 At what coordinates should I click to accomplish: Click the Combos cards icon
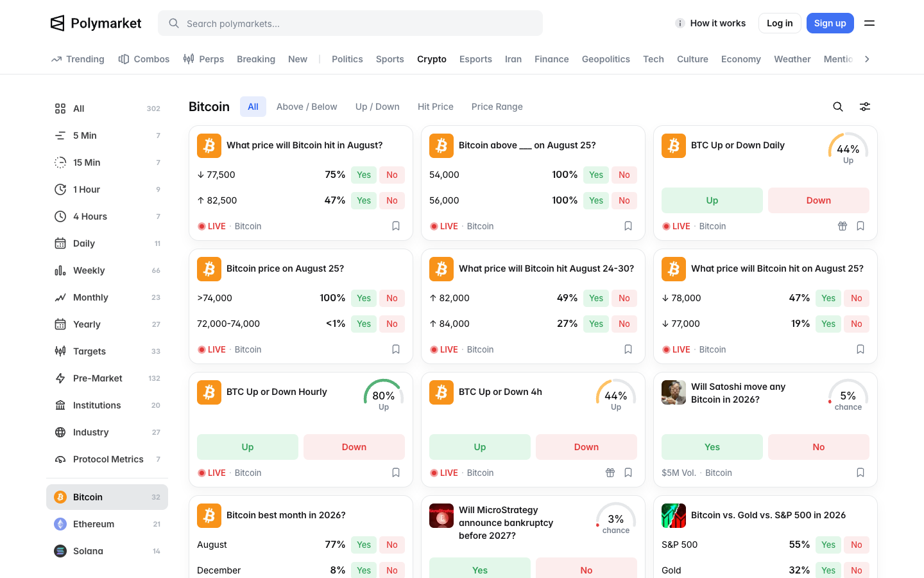coord(124,59)
